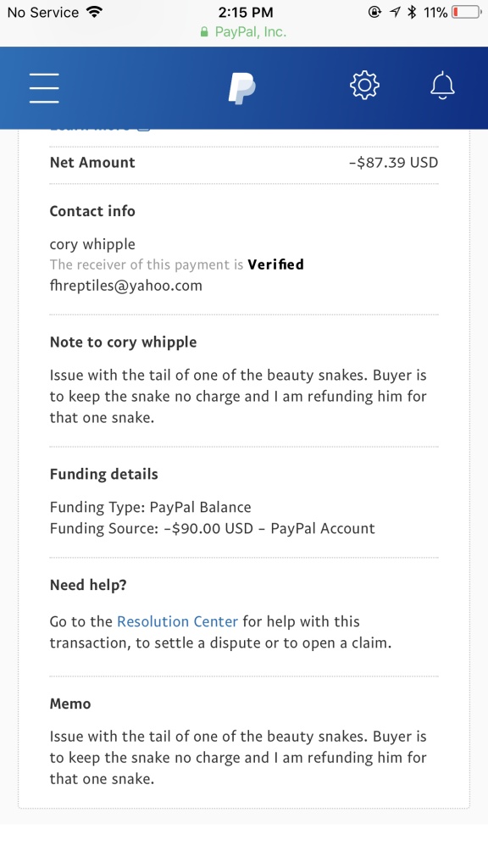Tap the PayPal, Inc. address bar
Image resolution: width=488 pixels, height=868 pixels.
pos(244,31)
